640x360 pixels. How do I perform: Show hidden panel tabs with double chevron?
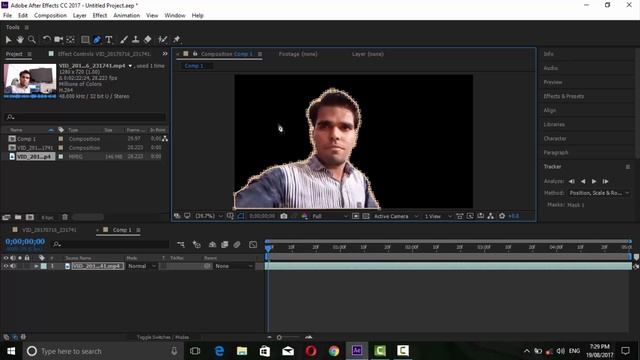tap(164, 54)
